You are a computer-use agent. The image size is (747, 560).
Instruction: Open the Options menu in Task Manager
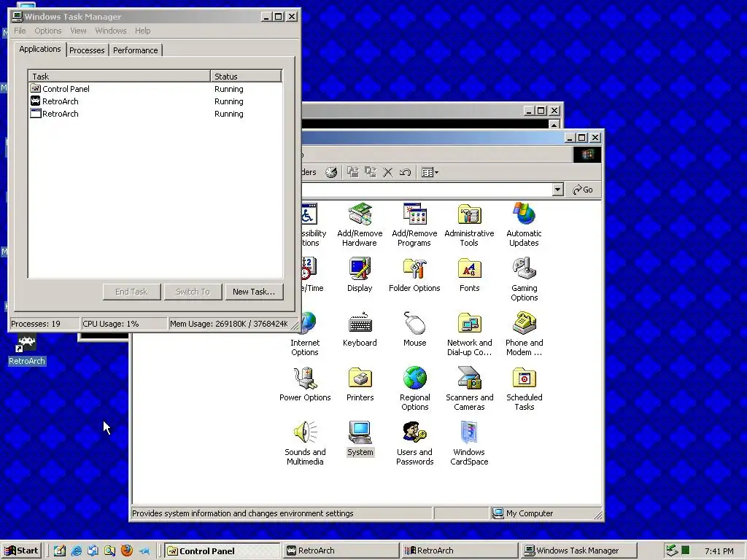tap(47, 31)
